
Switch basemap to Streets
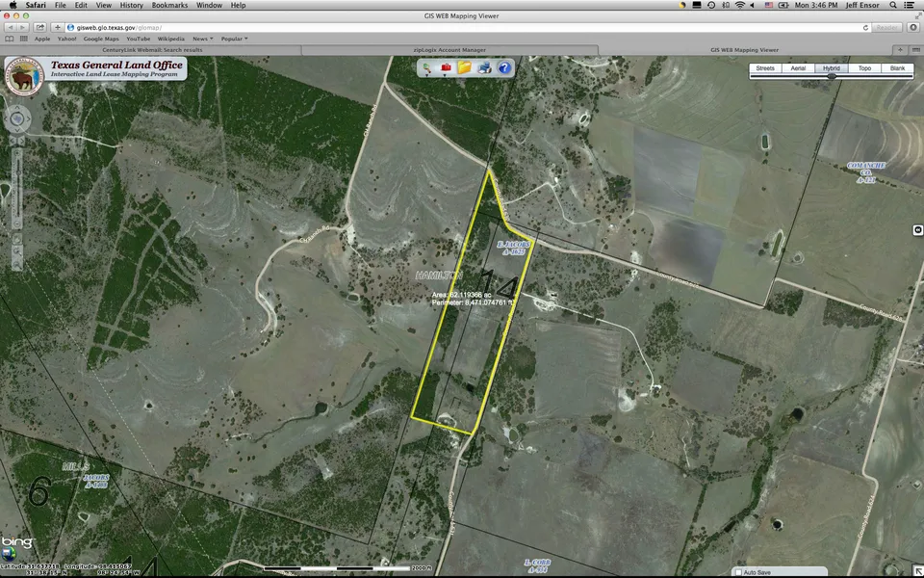765,69
